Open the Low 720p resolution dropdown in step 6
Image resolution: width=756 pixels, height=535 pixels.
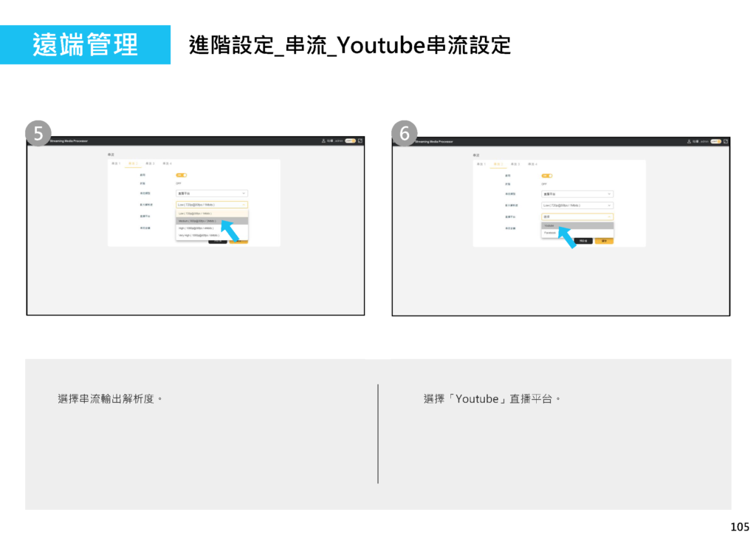[577, 205]
